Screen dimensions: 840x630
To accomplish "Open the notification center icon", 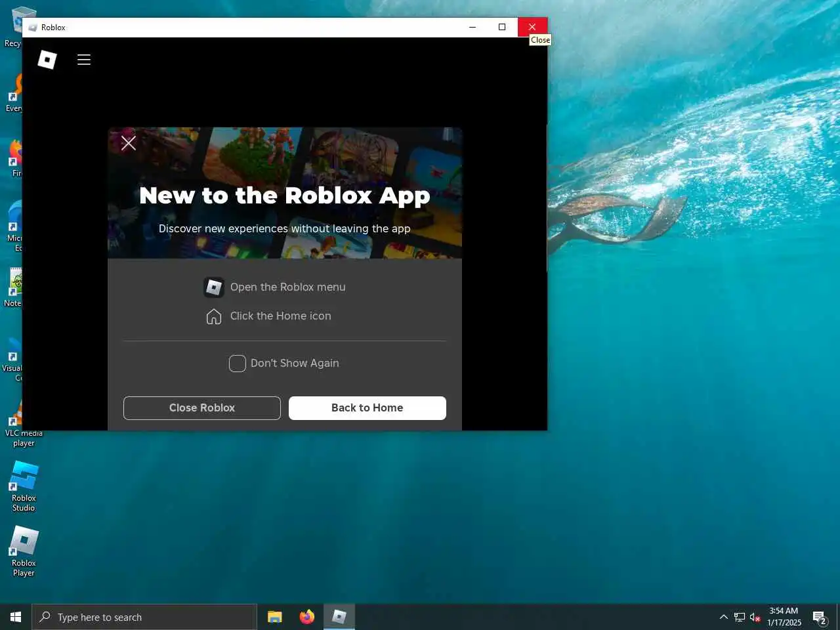I will 820,617.
